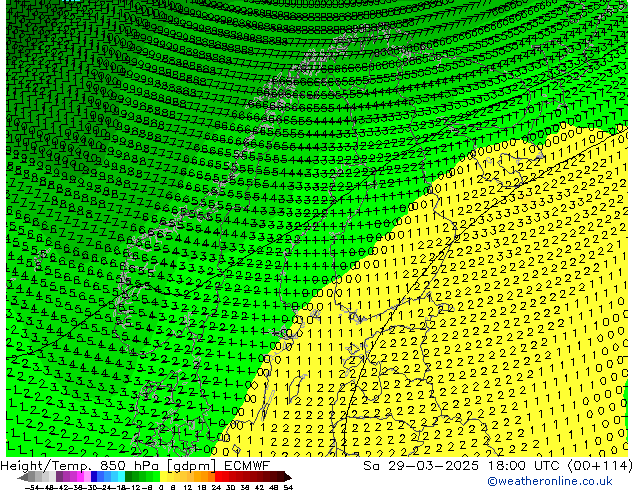Screen dimensions: 634x490
Task: Click the "0" value under the legend
Action: coord(161,488)
